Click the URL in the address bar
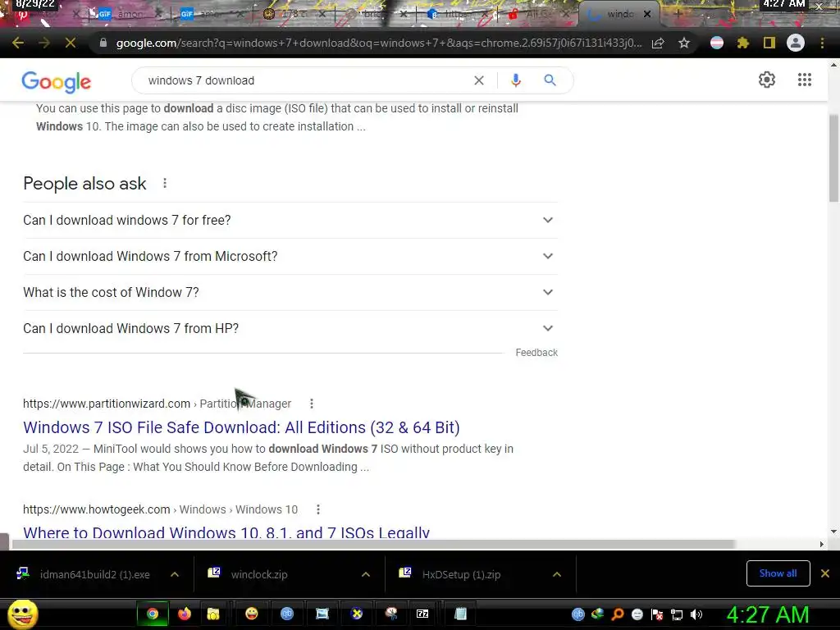 pos(378,43)
